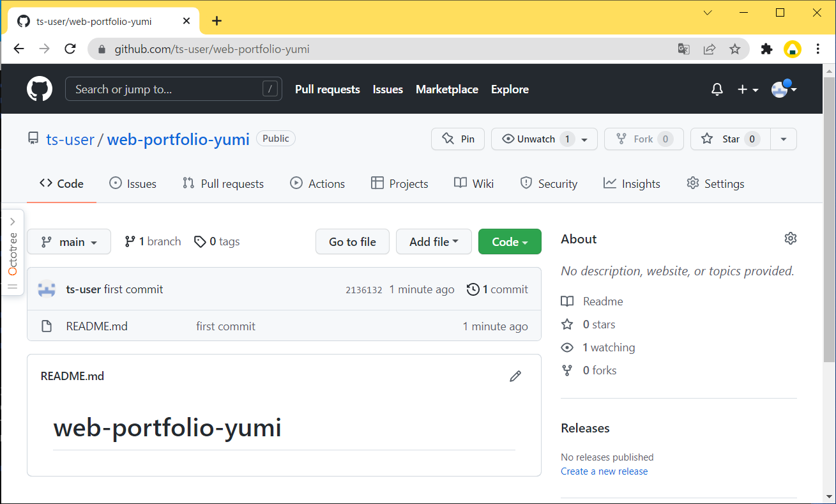
Task: Switch to the repository Pull requests tab
Action: [223, 184]
